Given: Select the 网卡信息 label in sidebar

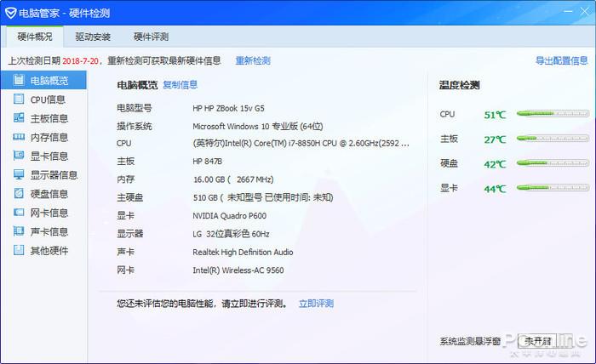Looking at the screenshot, I should pyautogui.click(x=49, y=213).
